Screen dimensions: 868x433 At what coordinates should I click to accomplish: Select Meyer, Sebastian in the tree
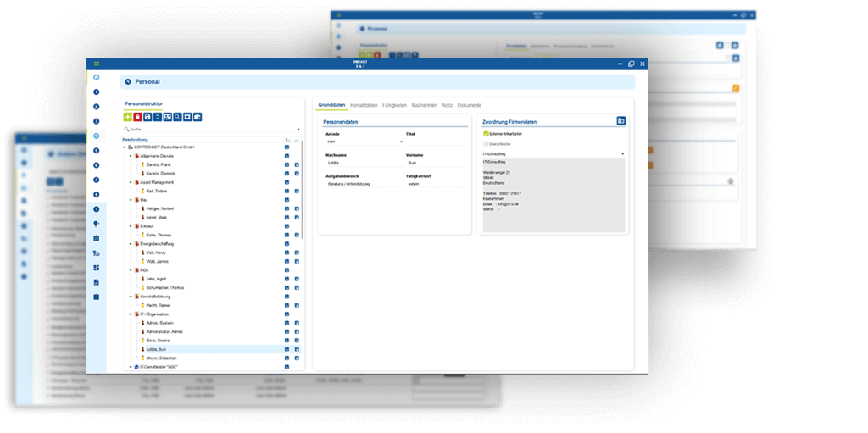163,358
